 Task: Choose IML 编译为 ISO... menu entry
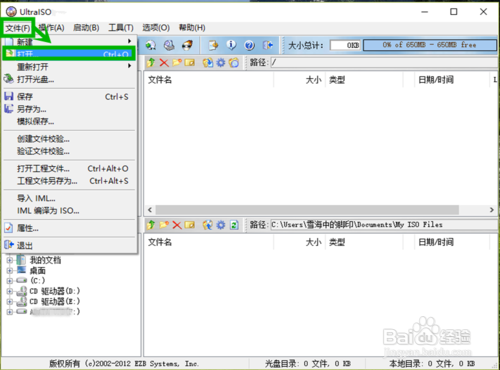point(70,211)
